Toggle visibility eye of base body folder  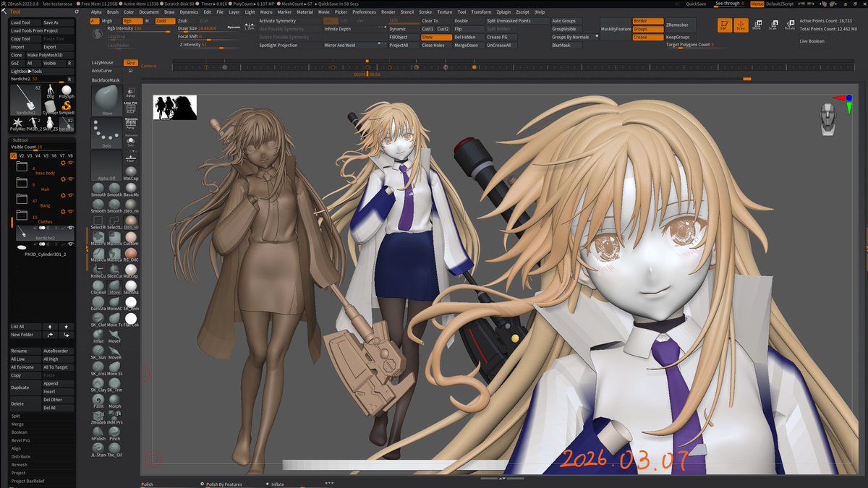71,163
